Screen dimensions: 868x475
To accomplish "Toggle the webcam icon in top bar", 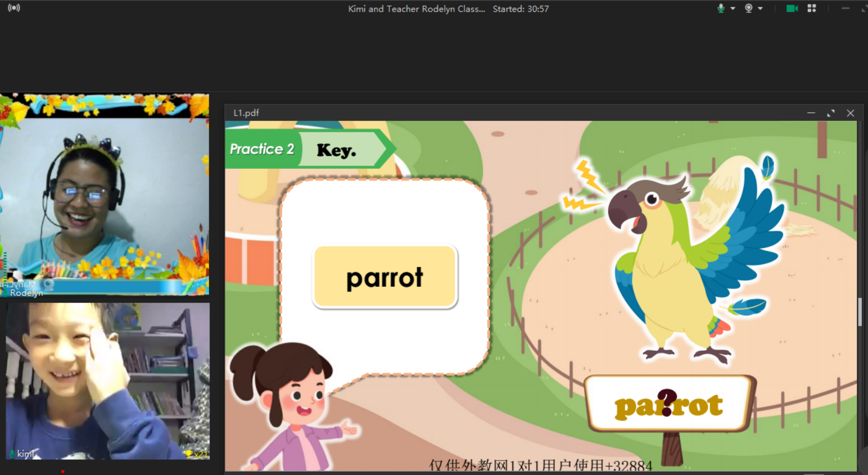I will point(748,8).
